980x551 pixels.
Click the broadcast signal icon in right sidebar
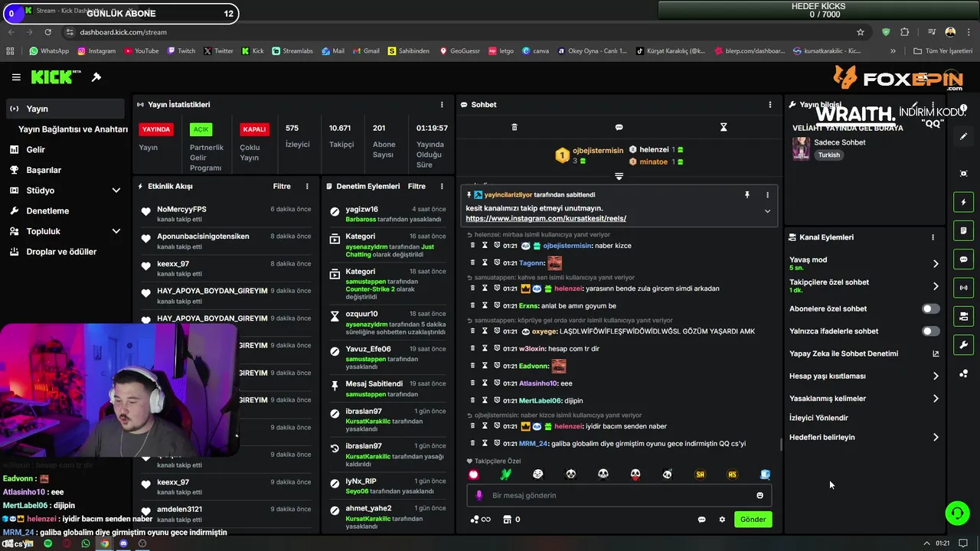(964, 288)
